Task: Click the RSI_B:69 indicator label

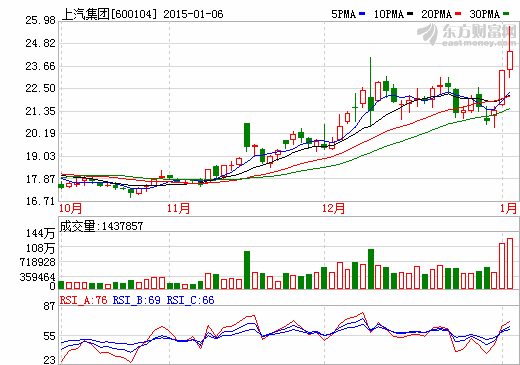Action: [x=136, y=300]
